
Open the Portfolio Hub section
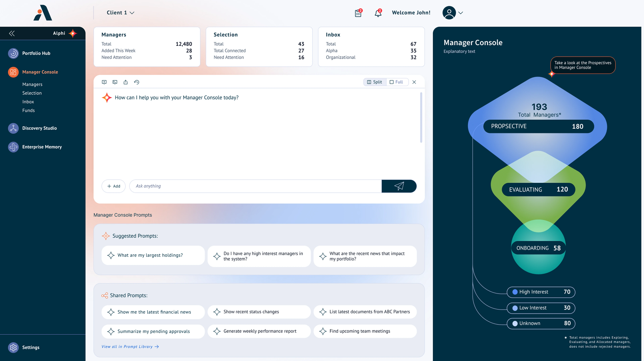[29, 53]
